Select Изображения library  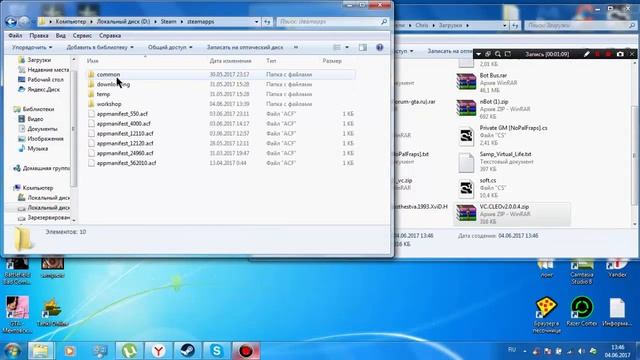41,139
